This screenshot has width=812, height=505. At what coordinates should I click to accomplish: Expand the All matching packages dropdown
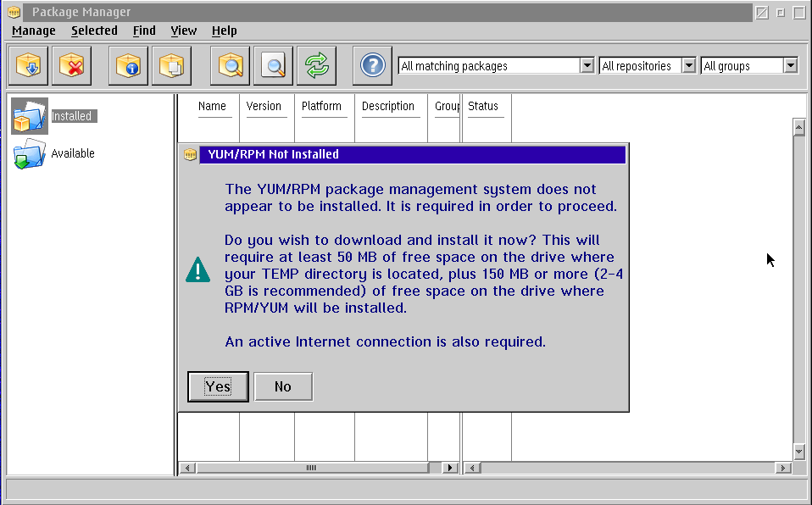click(587, 66)
